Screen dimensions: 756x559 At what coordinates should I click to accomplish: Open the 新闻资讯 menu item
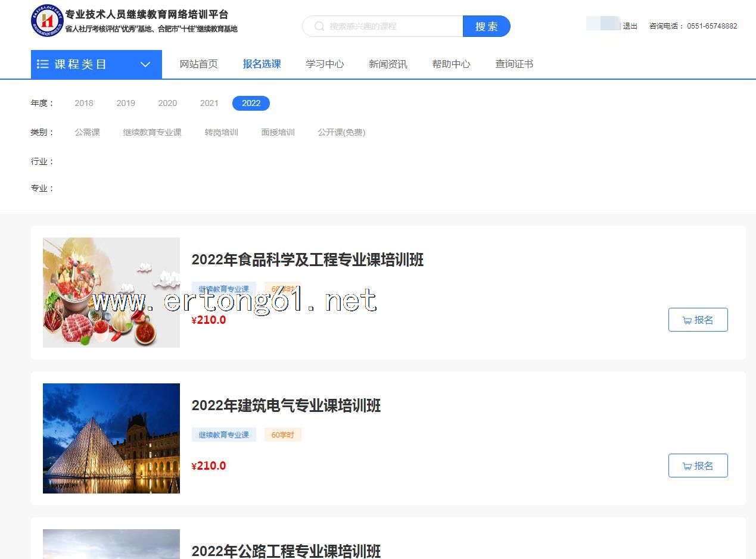[x=388, y=64]
